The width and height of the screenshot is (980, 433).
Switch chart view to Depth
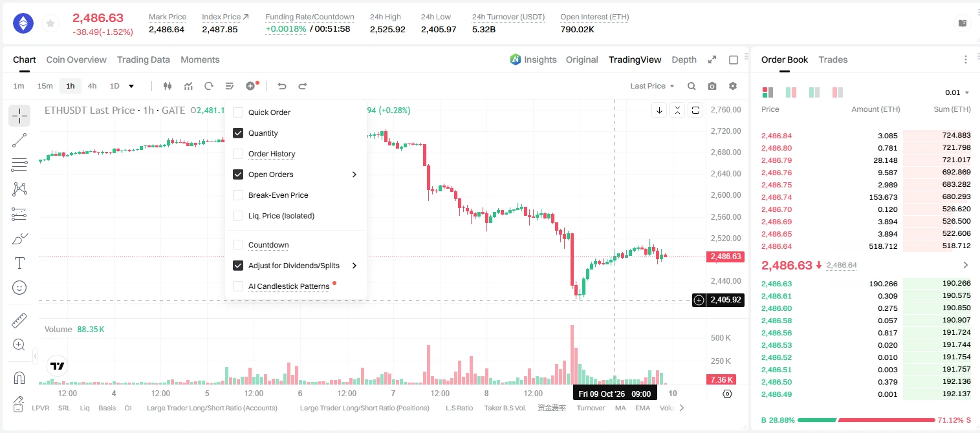pyautogui.click(x=684, y=59)
